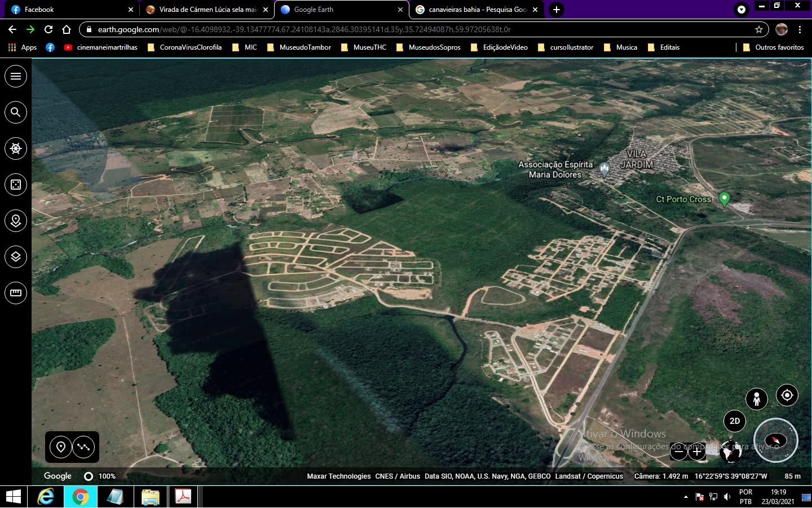This screenshot has width=812, height=508.
Task: Switch to the canavieiras bahia search tab
Action: (x=477, y=10)
